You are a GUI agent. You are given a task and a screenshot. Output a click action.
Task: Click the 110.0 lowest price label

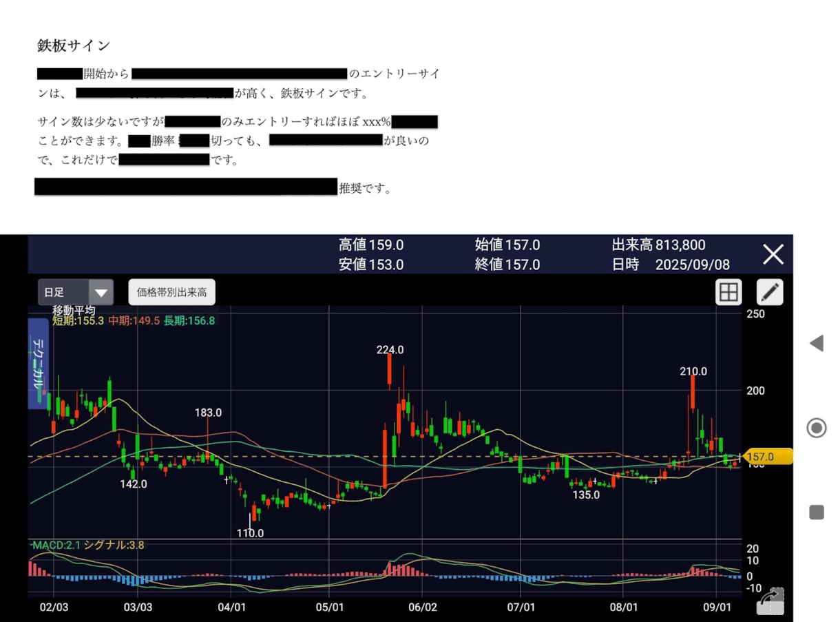tap(250, 533)
